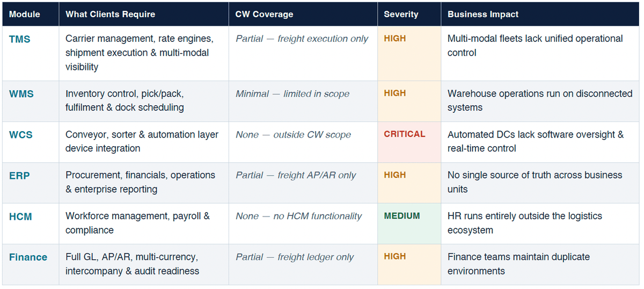Select the Finance module label
This screenshot has width=644, height=289.
pos(28,257)
